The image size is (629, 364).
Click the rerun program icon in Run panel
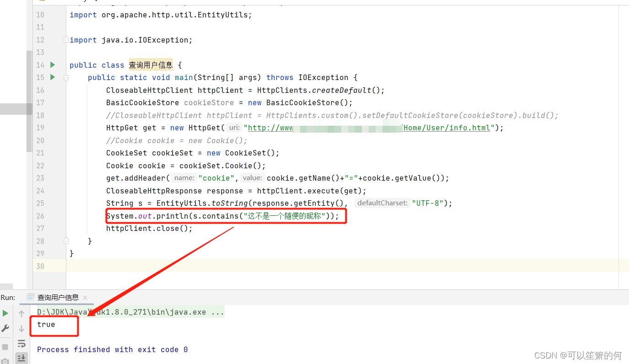click(5, 313)
